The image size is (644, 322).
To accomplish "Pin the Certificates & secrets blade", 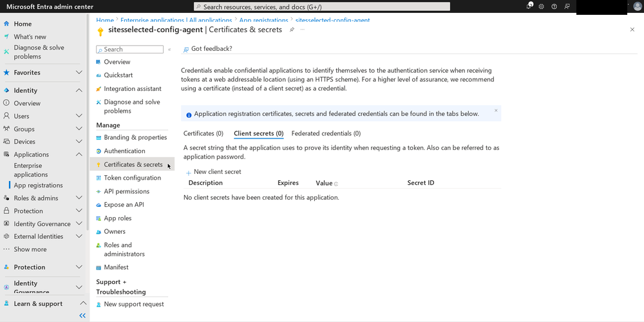I will [292, 30].
